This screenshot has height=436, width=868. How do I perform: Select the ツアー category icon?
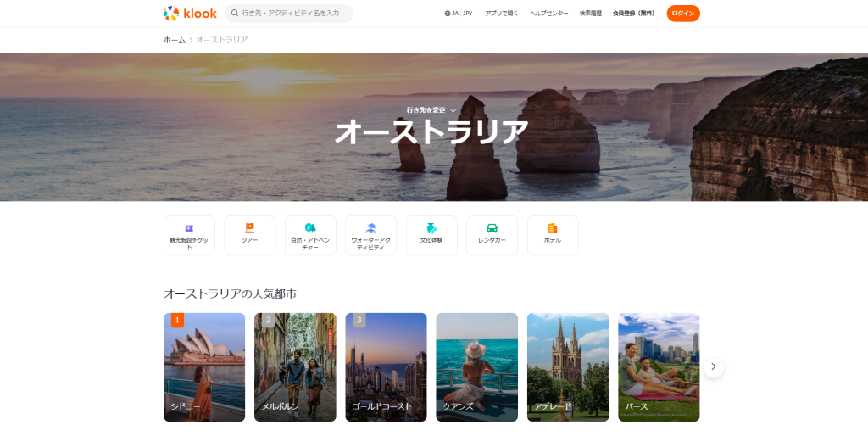tap(250, 228)
